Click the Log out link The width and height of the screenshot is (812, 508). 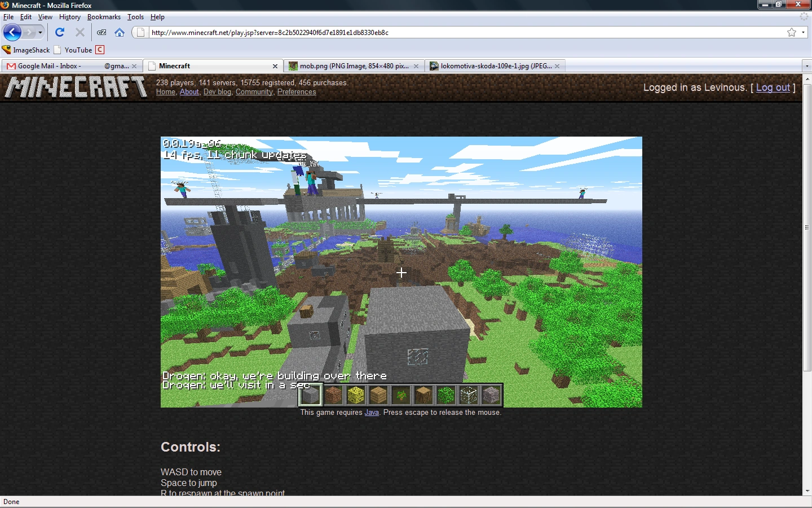[773, 87]
